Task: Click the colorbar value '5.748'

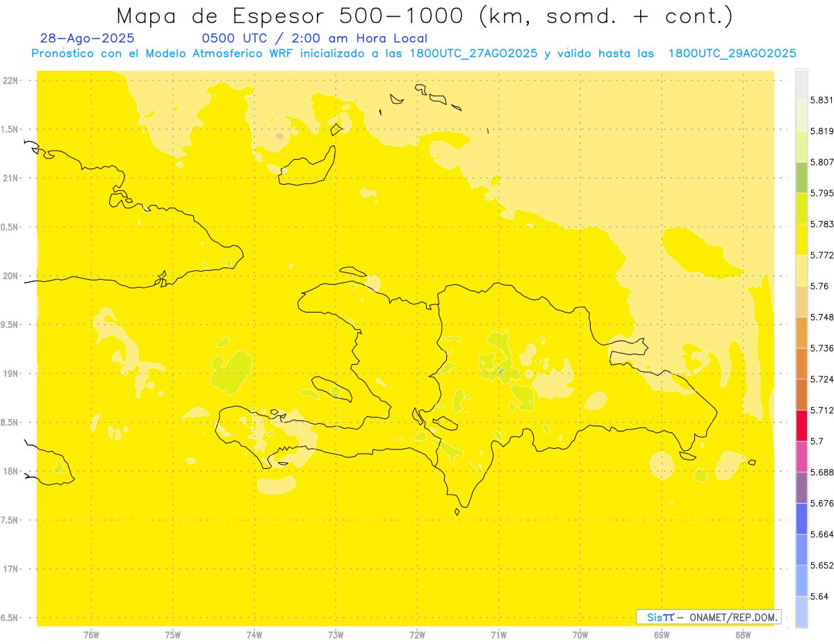Action: click(x=822, y=317)
